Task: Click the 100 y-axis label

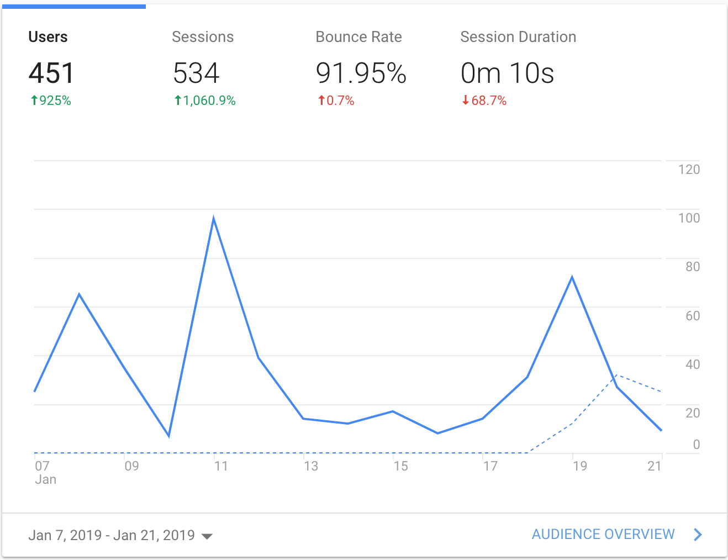Action: click(689, 218)
